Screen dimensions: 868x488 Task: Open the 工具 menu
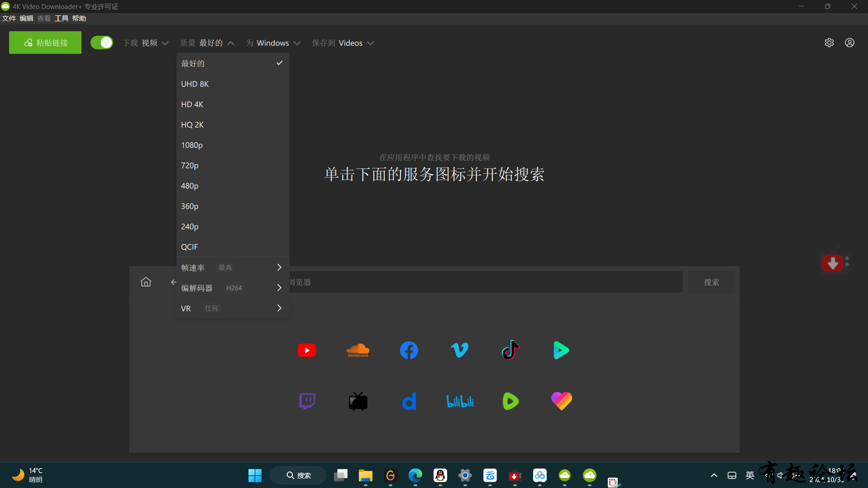tap(62, 18)
